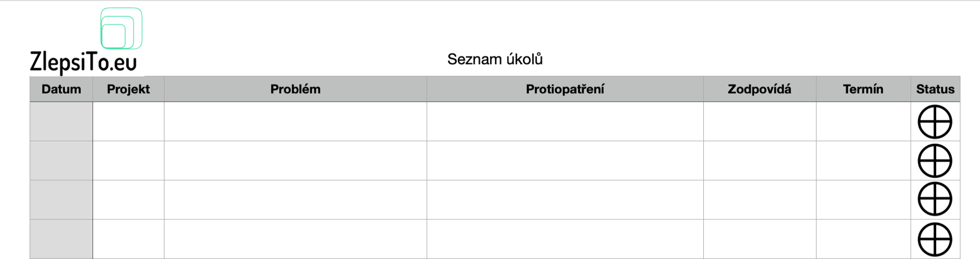Select the Zodpovídá column header
This screenshot has width=980, height=259.
coord(759,89)
